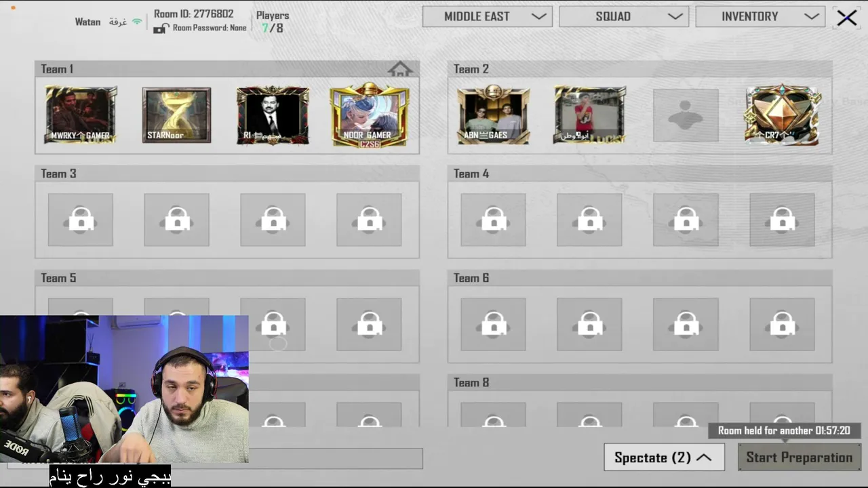Screen dimensions: 868x488
Task: Click fourth locked slot in Team 6
Action: tap(782, 325)
